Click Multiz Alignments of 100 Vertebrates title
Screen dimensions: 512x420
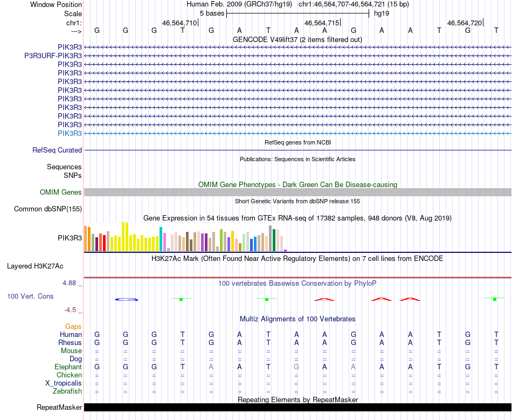(297, 319)
